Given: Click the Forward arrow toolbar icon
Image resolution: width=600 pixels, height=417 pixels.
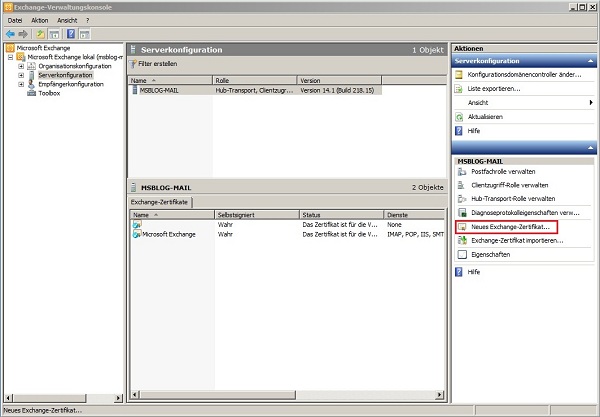Looking at the screenshot, I should (x=23, y=34).
